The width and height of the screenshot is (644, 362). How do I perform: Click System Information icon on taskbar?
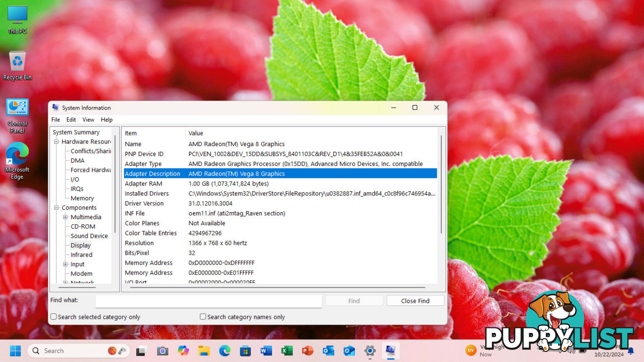pyautogui.click(x=391, y=351)
